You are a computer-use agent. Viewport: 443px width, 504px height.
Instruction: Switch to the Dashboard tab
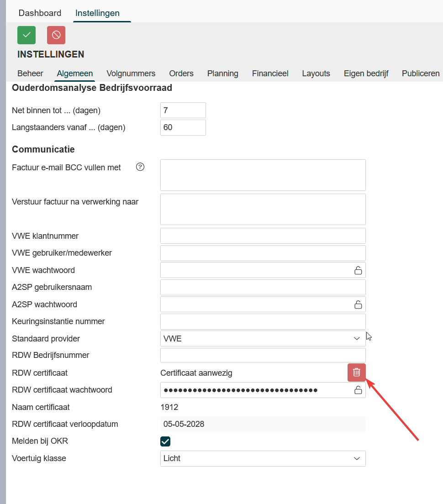pos(40,13)
